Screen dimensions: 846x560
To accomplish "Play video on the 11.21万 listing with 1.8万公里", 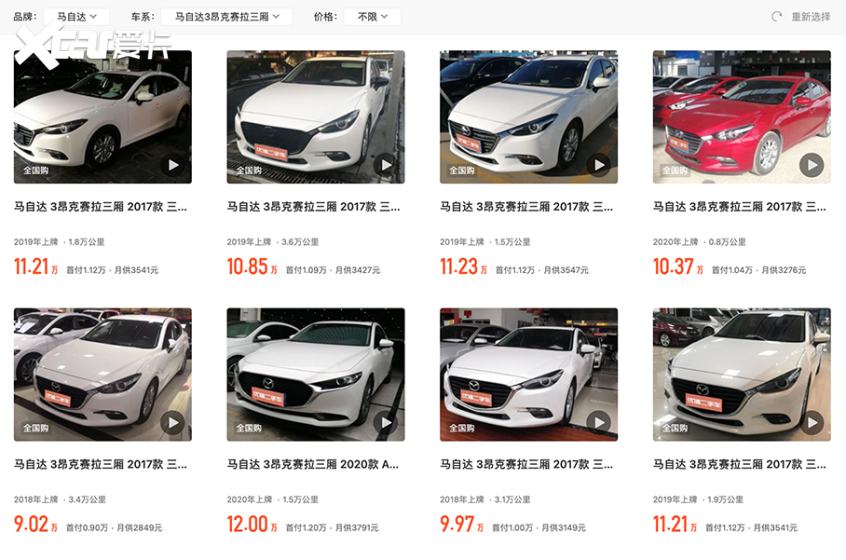I will [173, 165].
